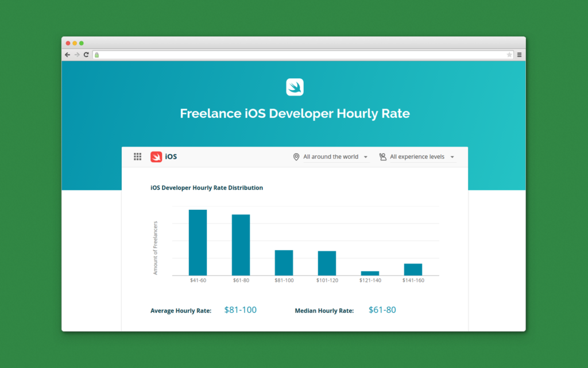Minimize the window with the yellow button
Image resolution: width=588 pixels, height=368 pixels.
click(75, 43)
